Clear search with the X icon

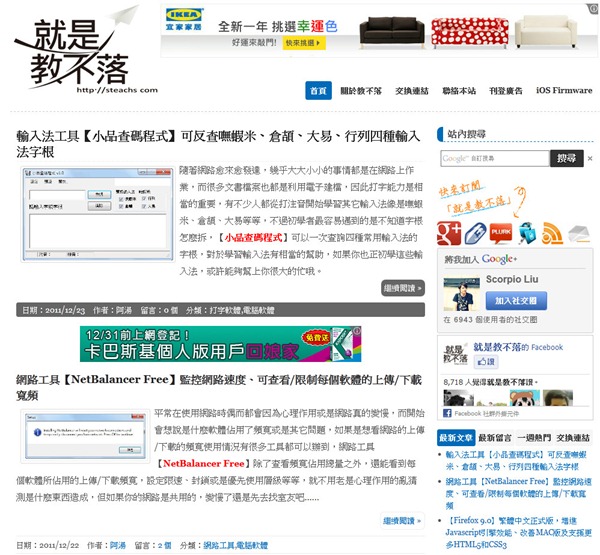click(x=590, y=158)
